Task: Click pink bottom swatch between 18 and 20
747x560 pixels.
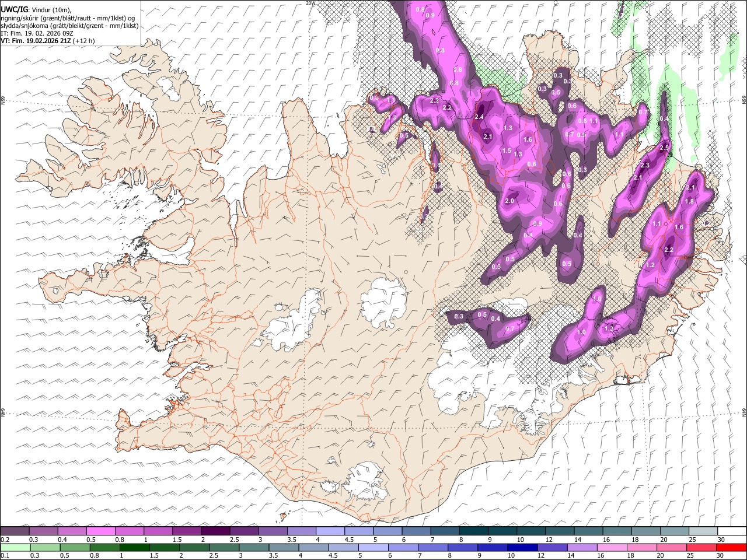Action: coord(643,547)
